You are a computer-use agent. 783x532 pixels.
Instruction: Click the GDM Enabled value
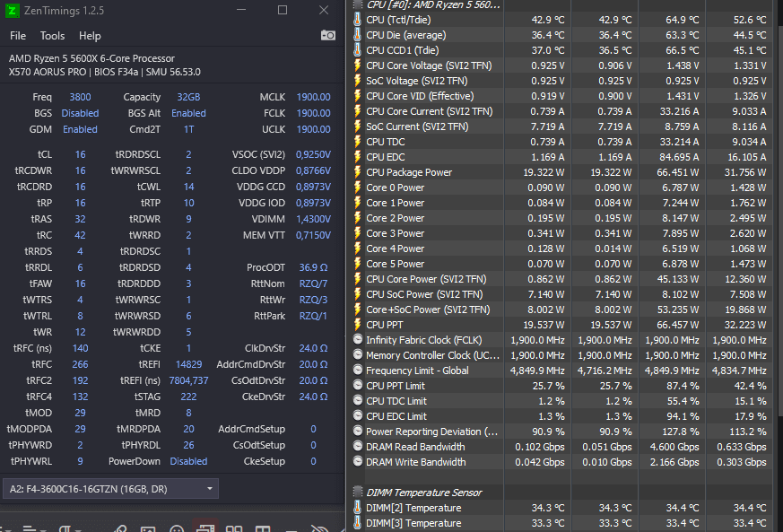pos(80,129)
